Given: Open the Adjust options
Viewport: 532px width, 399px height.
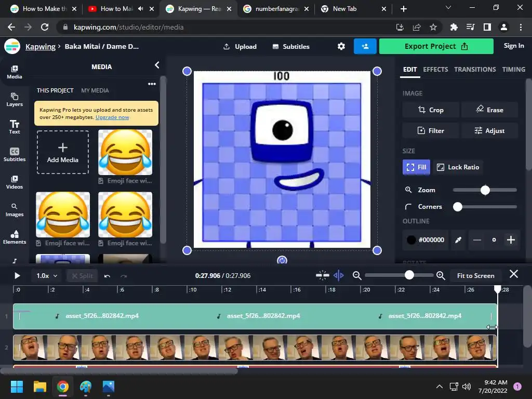Looking at the screenshot, I should (x=489, y=130).
